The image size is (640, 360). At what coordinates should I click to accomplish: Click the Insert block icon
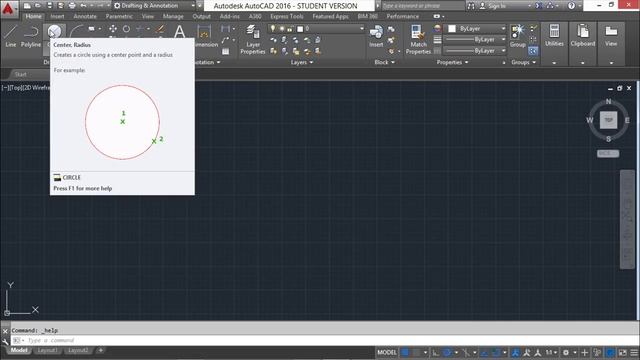(376, 36)
